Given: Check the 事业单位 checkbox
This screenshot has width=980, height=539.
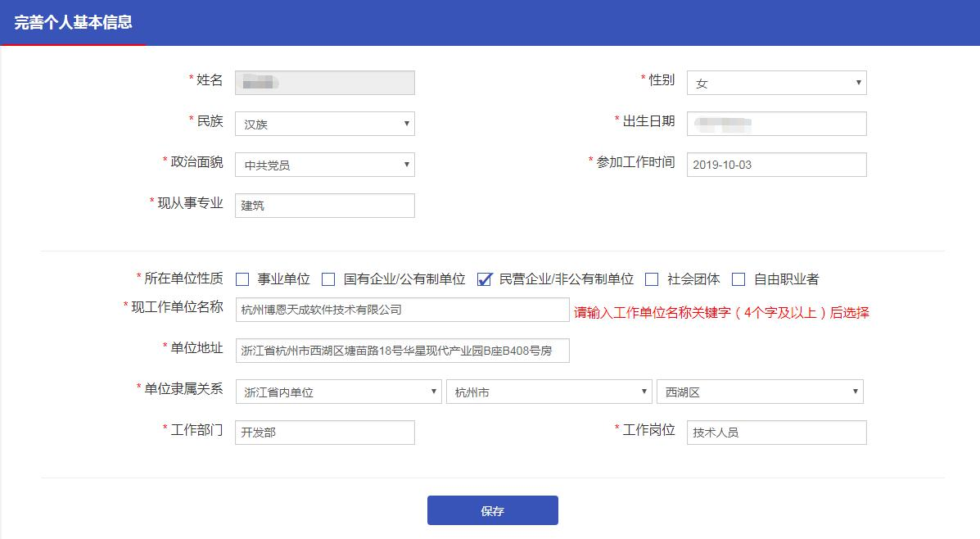Looking at the screenshot, I should coord(242,279).
